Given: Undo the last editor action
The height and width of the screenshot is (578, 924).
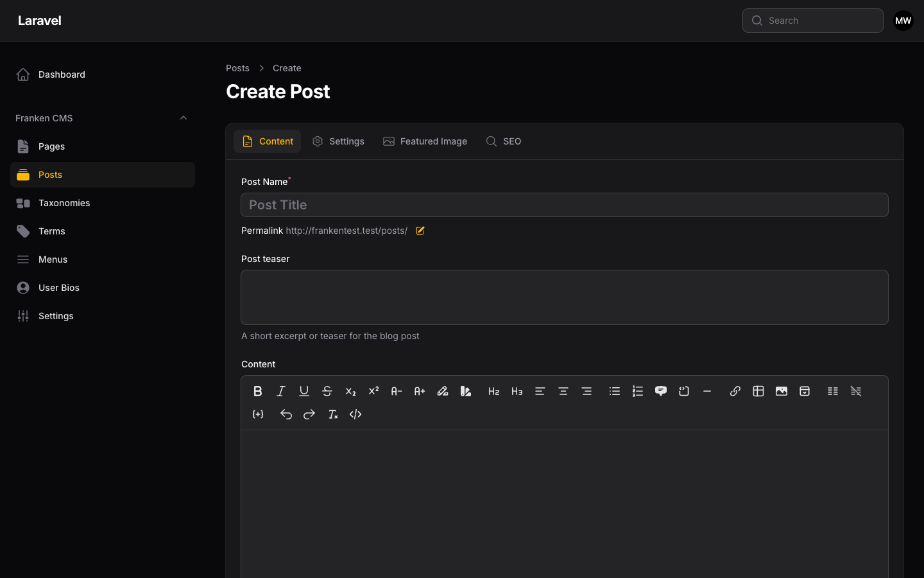Looking at the screenshot, I should (x=286, y=414).
